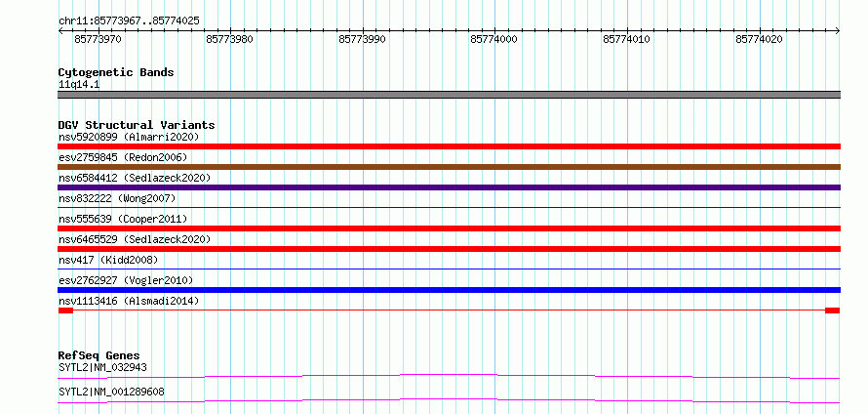Click the red bar for nsv555639
Viewport: 868px width, 414px height.
coord(449,228)
